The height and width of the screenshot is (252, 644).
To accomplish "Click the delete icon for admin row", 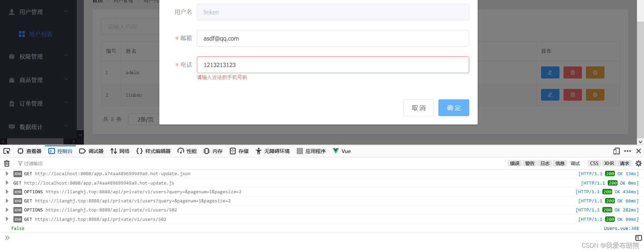I will click(573, 72).
